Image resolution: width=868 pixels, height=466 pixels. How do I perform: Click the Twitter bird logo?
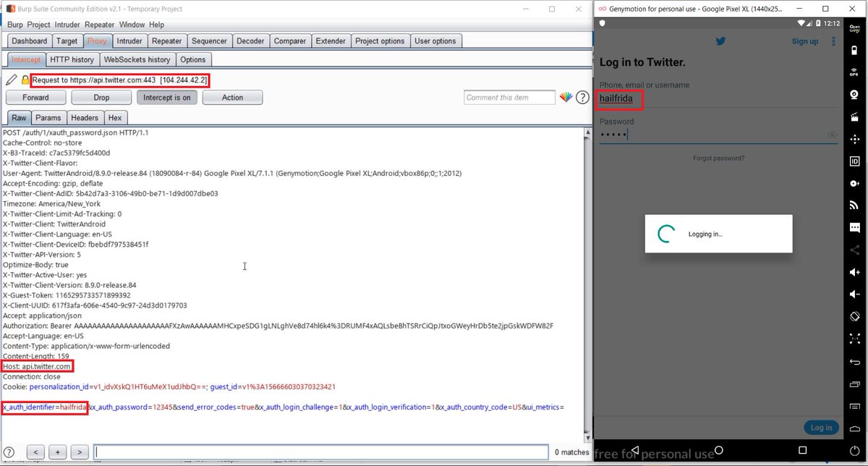[720, 41]
